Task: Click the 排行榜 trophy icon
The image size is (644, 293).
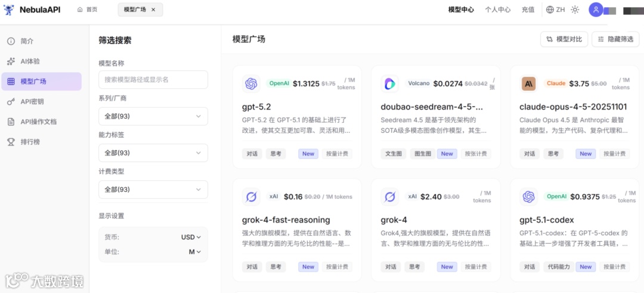Action: coord(11,142)
